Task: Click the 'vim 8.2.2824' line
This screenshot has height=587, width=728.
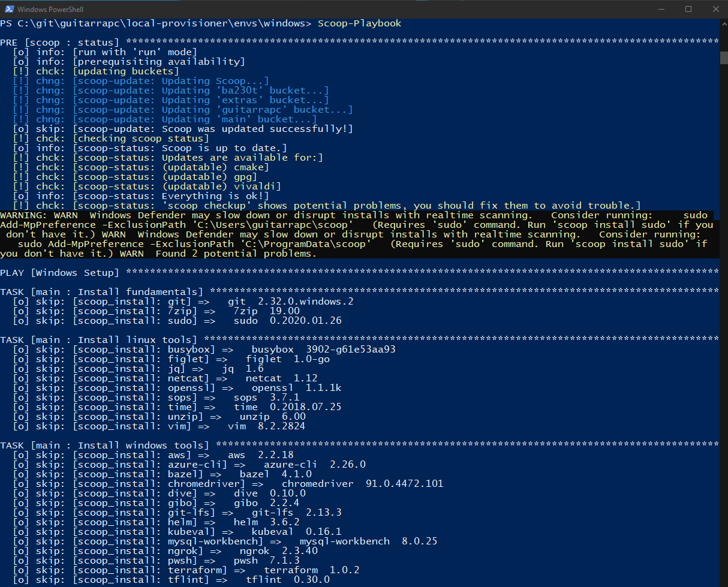Action: click(159, 426)
